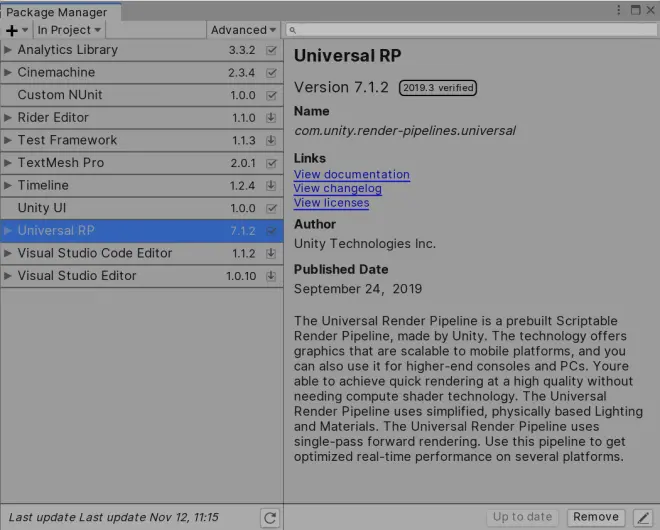Refresh the package list
Image resolution: width=660 pixels, height=530 pixels.
[270, 518]
